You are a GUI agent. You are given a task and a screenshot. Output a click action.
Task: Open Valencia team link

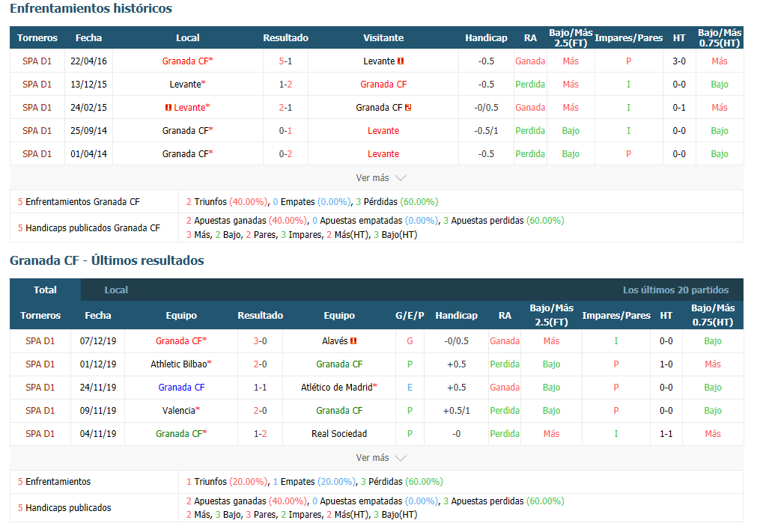(181, 411)
